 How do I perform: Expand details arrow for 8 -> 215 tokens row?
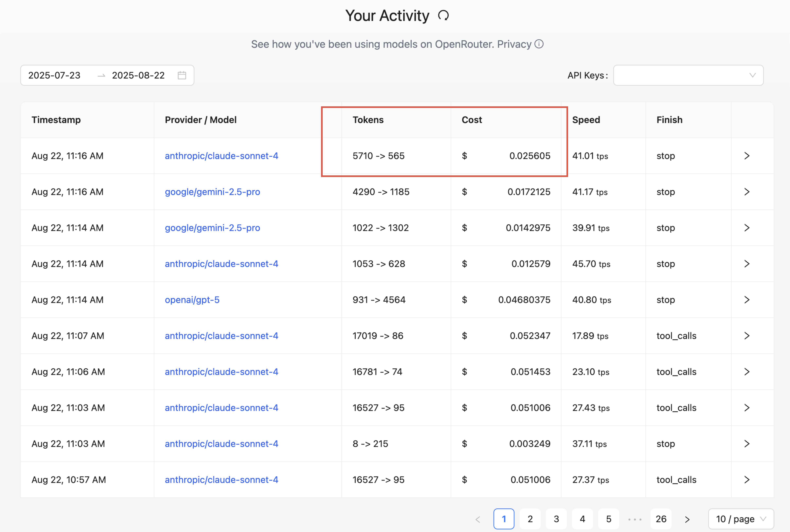tap(747, 444)
